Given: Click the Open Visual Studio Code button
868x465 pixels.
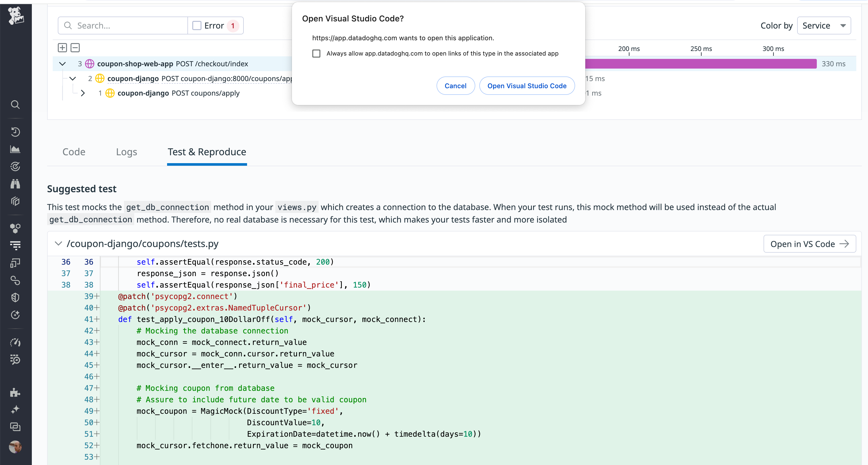Looking at the screenshot, I should point(527,86).
